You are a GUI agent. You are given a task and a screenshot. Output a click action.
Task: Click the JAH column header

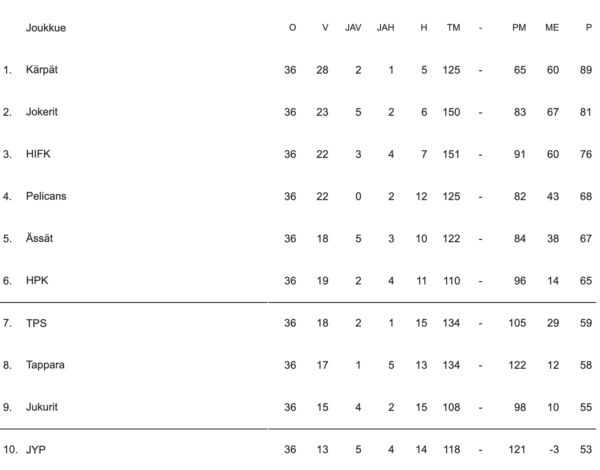click(x=385, y=27)
